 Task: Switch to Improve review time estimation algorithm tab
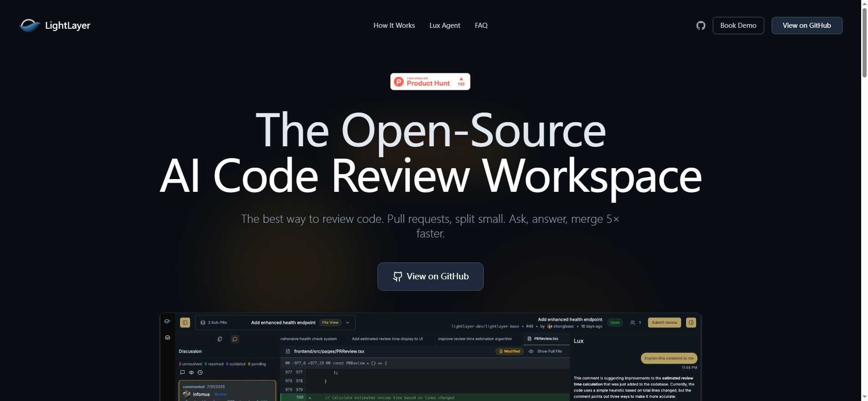pos(475,339)
